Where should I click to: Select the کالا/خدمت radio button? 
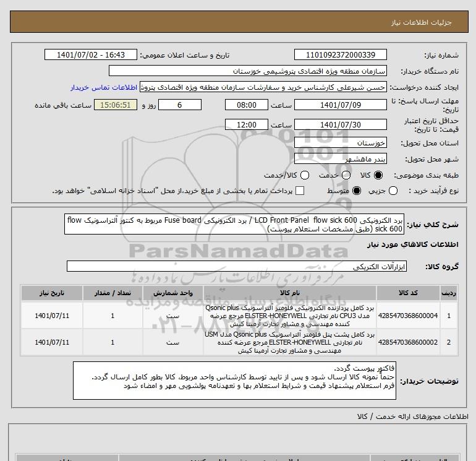click(x=305, y=175)
